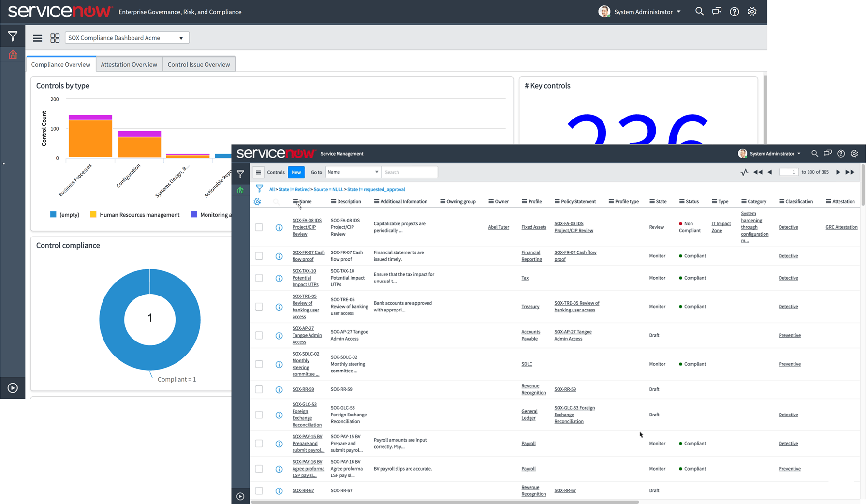868x504 pixels.
Task: Open the Fixed Assets profile link
Action: (534, 227)
